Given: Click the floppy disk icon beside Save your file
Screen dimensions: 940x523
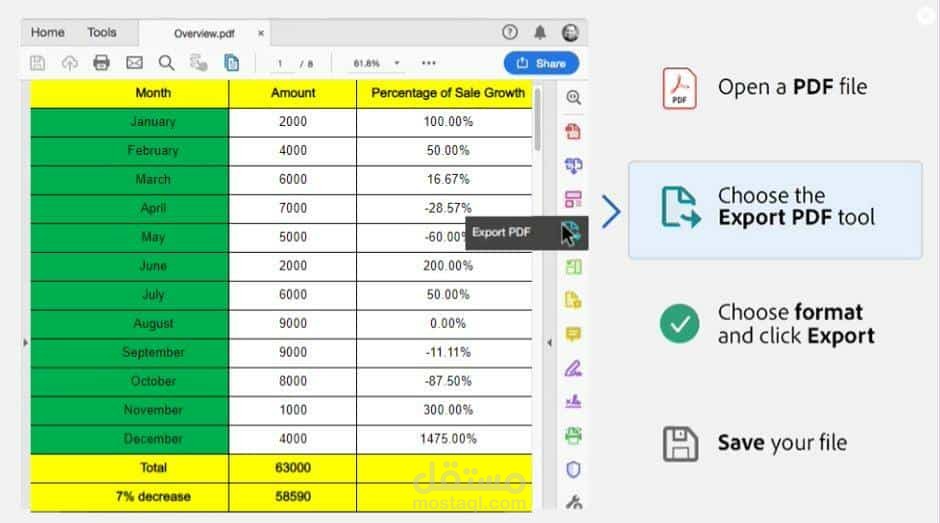Looking at the screenshot, I should [680, 444].
